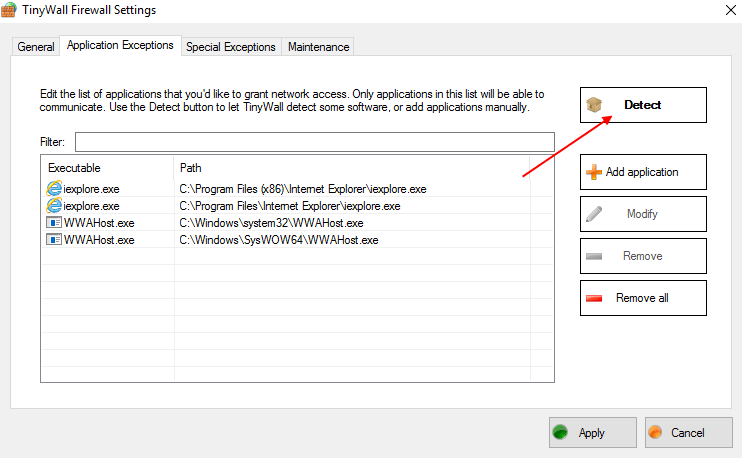The image size is (742, 458).
Task: Click the Detect button label
Action: coord(642,105)
